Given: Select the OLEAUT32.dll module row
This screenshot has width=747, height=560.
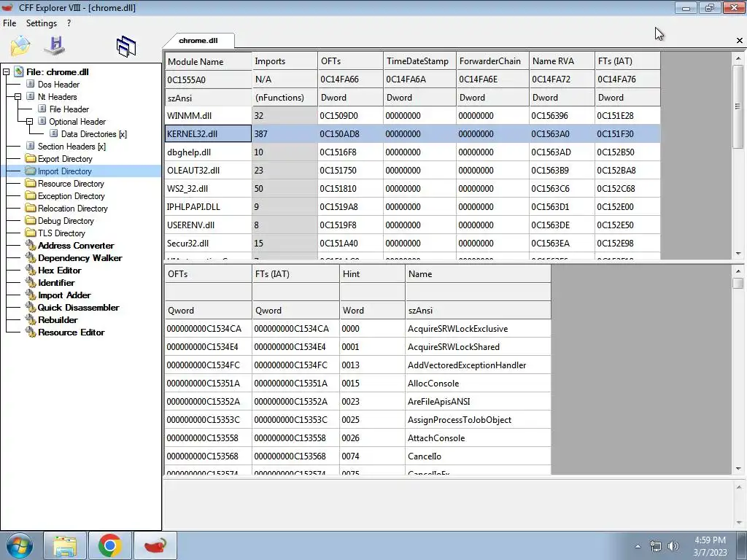Looking at the screenshot, I should pos(413,171).
